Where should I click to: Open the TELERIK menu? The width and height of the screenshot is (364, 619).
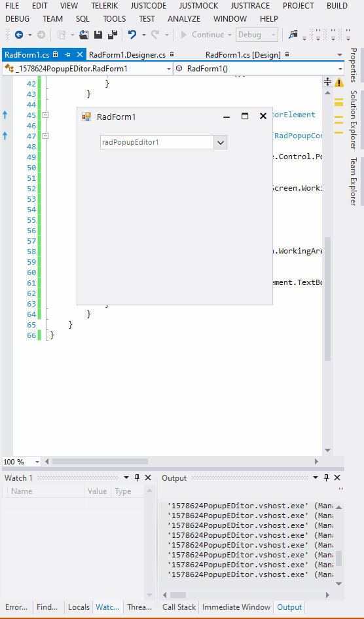[104, 6]
